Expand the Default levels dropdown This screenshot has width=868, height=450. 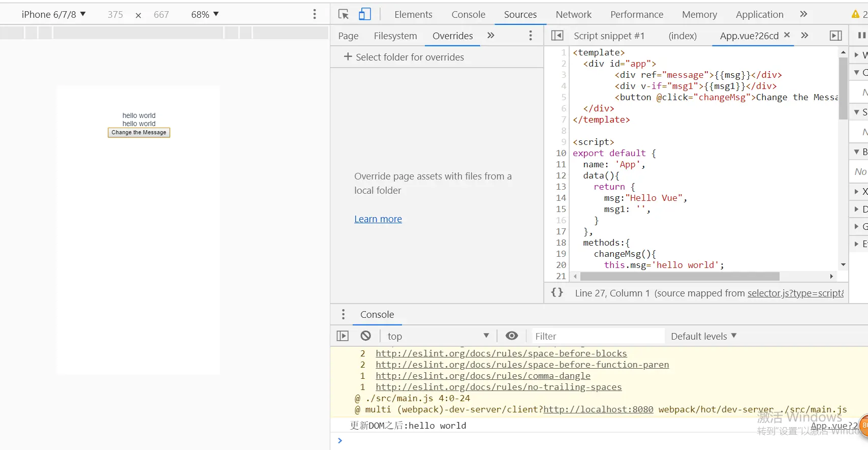[x=703, y=336]
